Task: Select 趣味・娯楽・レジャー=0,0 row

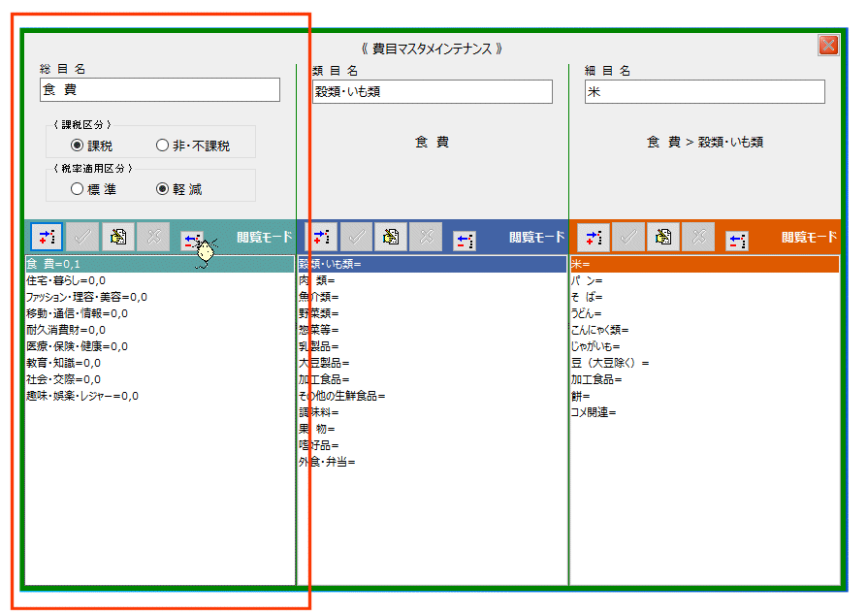Action: pos(159,396)
